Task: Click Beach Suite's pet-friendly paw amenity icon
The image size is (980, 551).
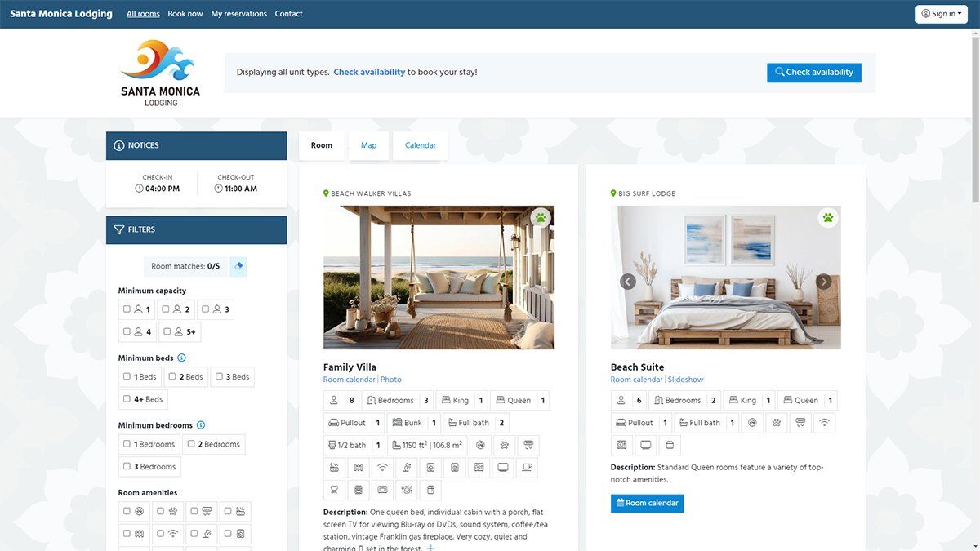Action: pyautogui.click(x=776, y=423)
